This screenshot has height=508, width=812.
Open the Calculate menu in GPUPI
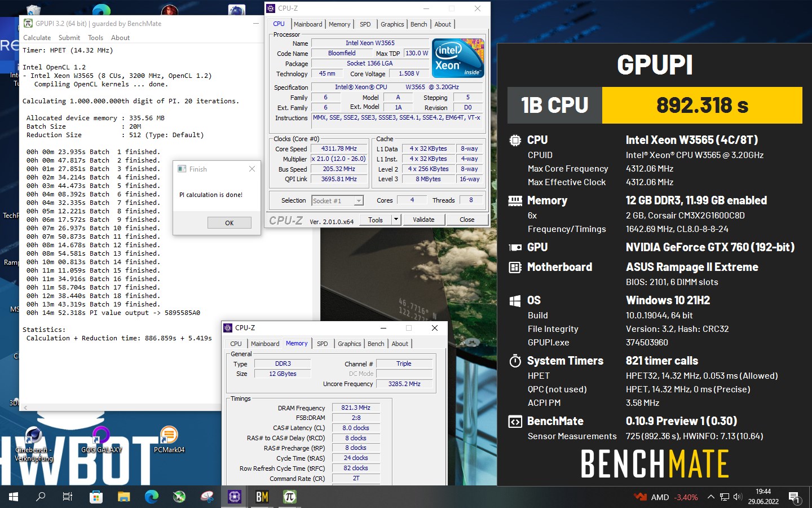[x=37, y=38]
